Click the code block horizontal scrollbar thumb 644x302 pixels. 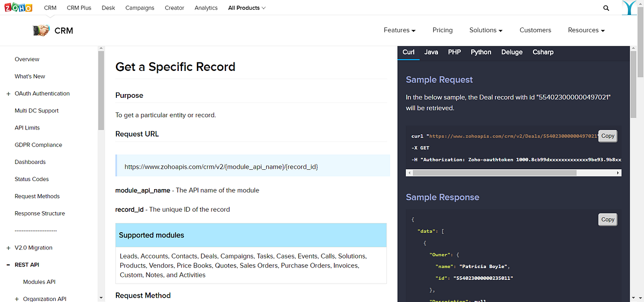tap(494, 173)
